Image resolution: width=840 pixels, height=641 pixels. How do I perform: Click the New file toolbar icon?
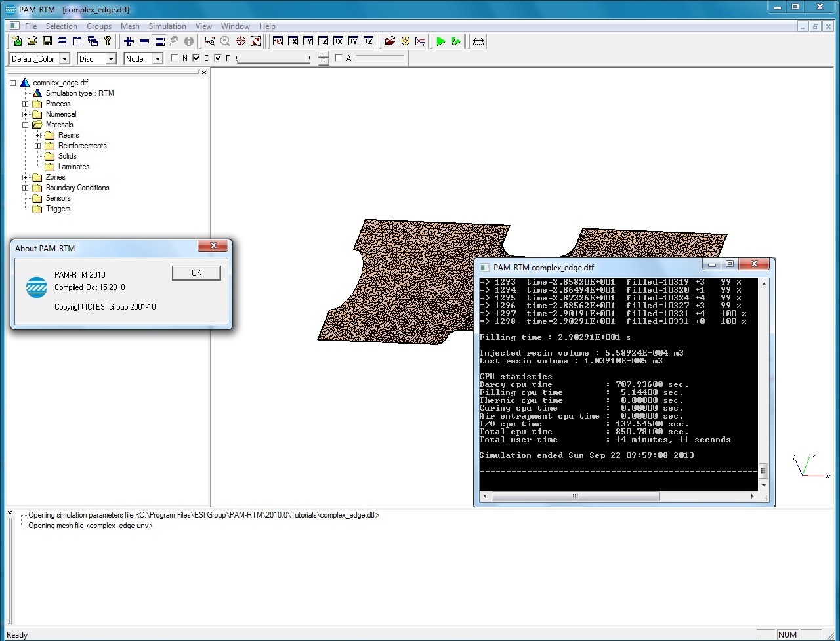tap(18, 41)
